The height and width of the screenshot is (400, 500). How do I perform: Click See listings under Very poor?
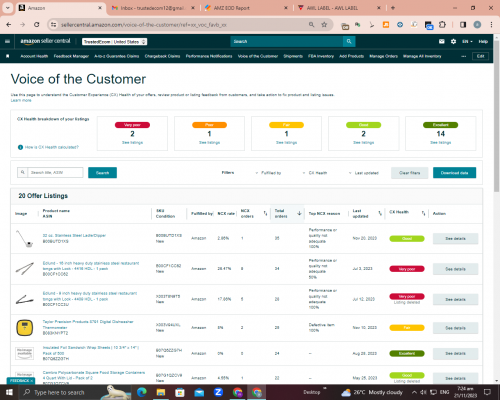pyautogui.click(x=132, y=142)
